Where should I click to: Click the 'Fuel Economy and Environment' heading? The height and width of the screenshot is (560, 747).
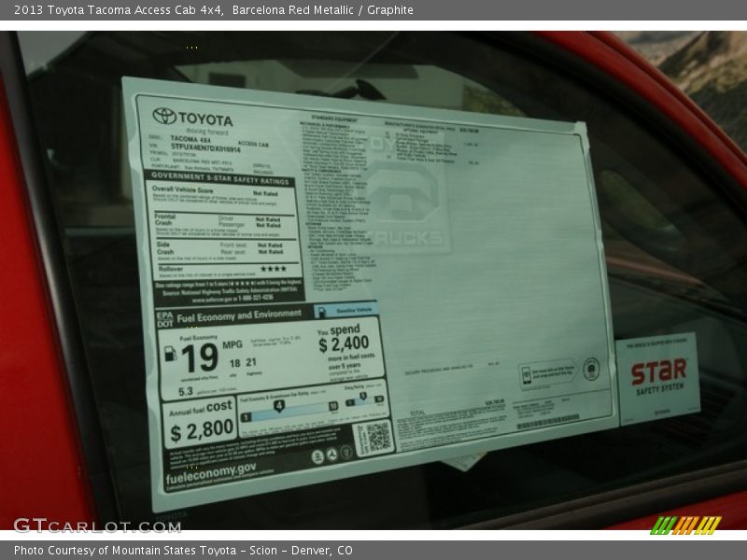(x=239, y=316)
